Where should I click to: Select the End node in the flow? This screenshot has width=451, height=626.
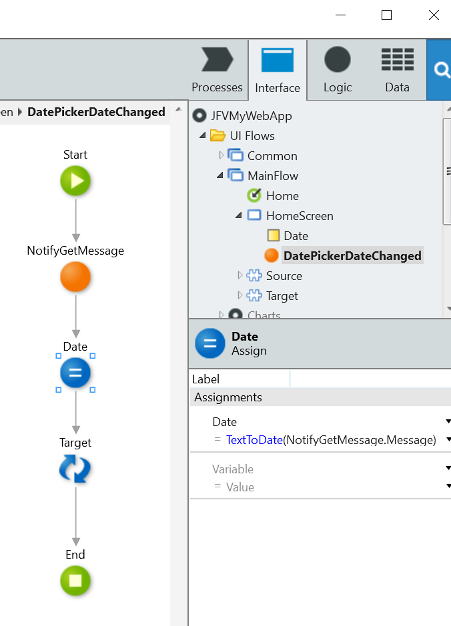tap(75, 581)
